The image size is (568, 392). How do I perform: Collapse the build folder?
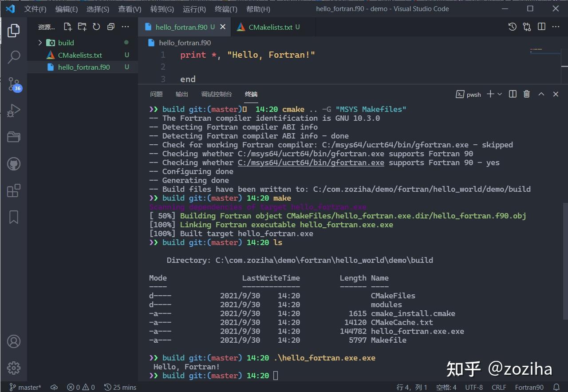(40, 43)
